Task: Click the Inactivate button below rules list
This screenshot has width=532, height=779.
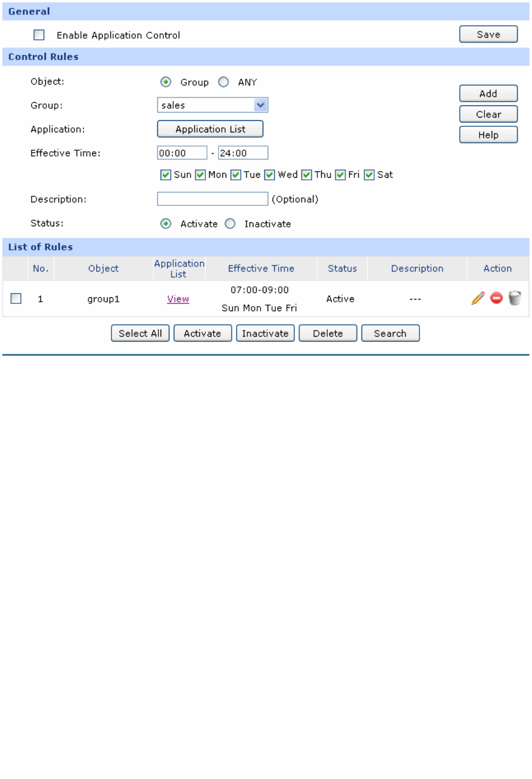Action: point(265,333)
